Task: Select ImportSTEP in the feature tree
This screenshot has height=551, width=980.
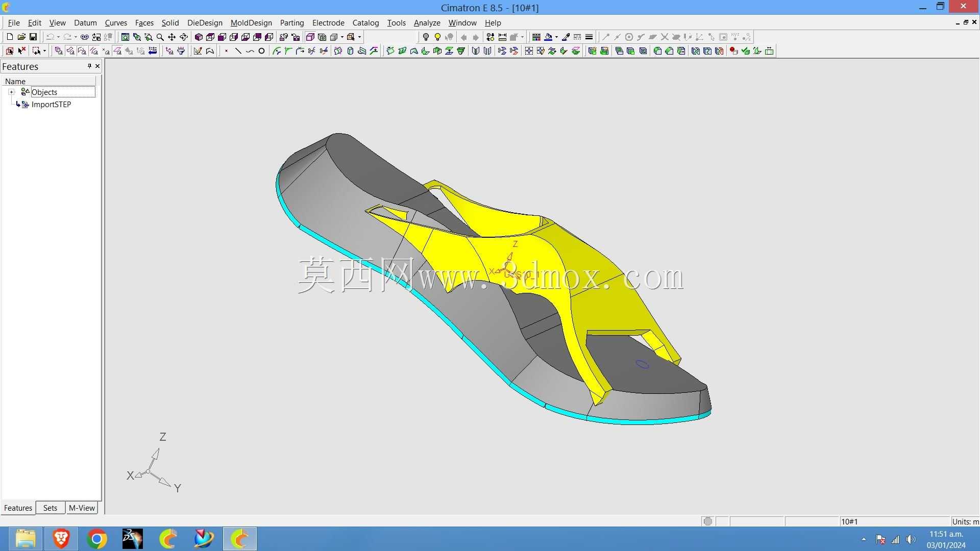Action: point(51,105)
